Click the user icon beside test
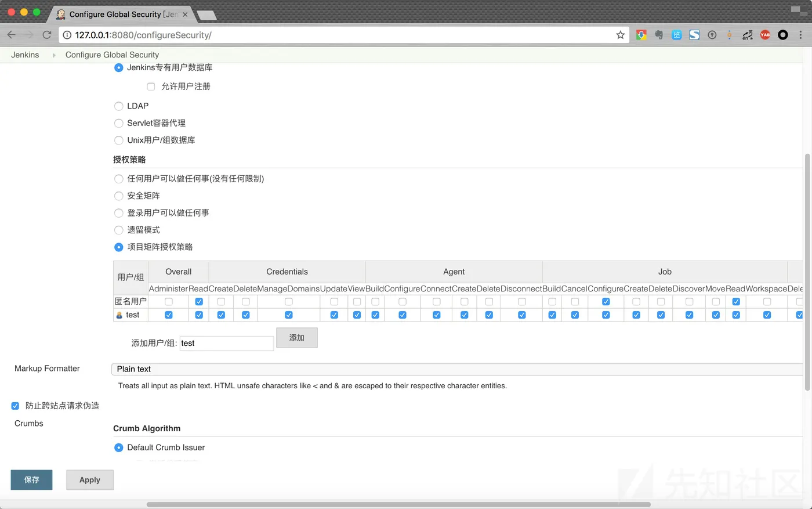The height and width of the screenshot is (509, 812). point(119,315)
